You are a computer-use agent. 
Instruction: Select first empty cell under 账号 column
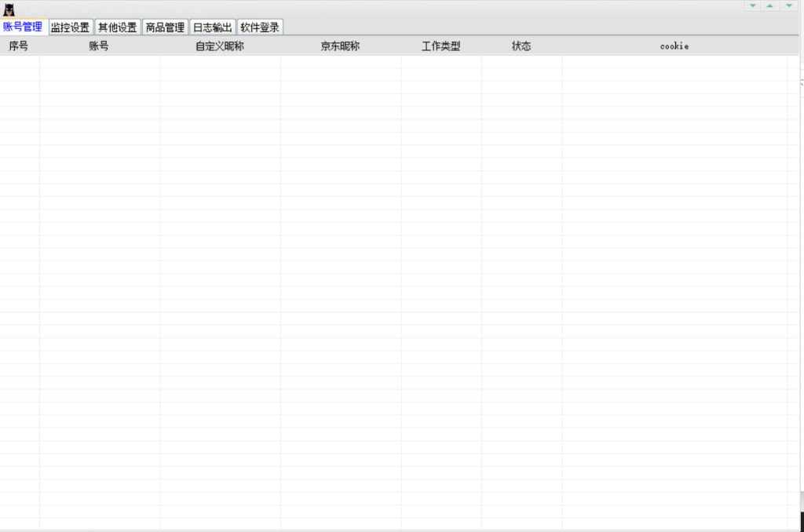click(99, 62)
